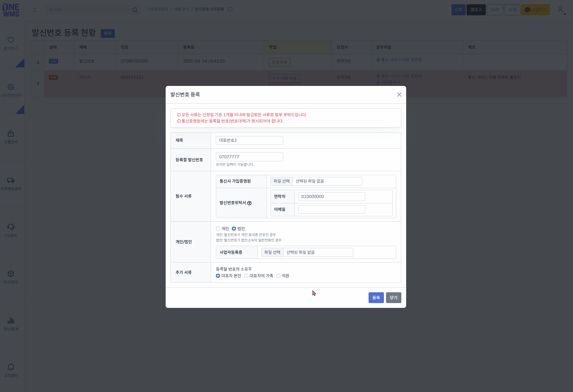Choose file for 통신사 가입증명원

282,181
